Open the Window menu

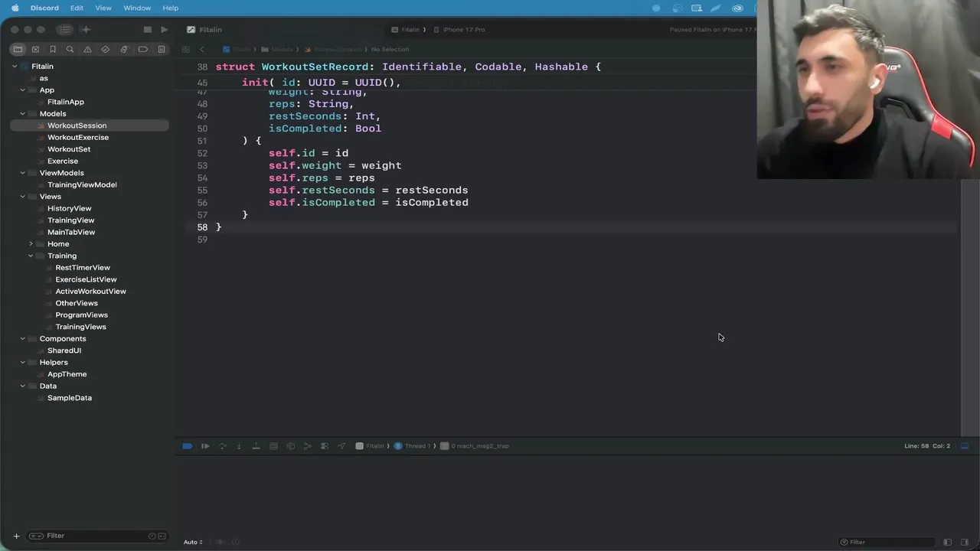tap(137, 8)
